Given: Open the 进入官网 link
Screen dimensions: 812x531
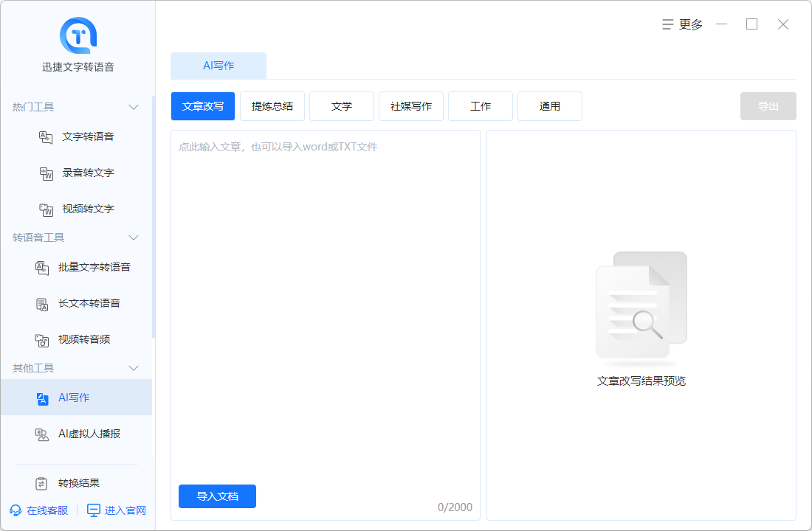Looking at the screenshot, I should pyautogui.click(x=117, y=511).
